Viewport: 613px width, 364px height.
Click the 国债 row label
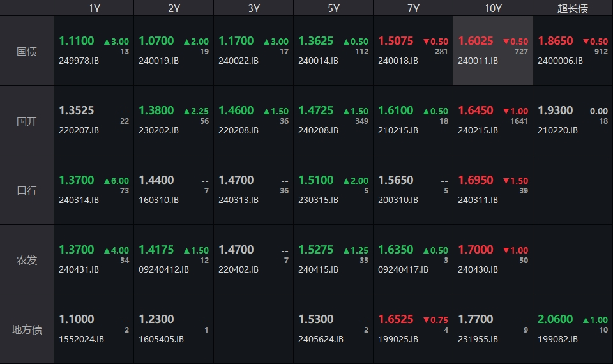pos(27,51)
